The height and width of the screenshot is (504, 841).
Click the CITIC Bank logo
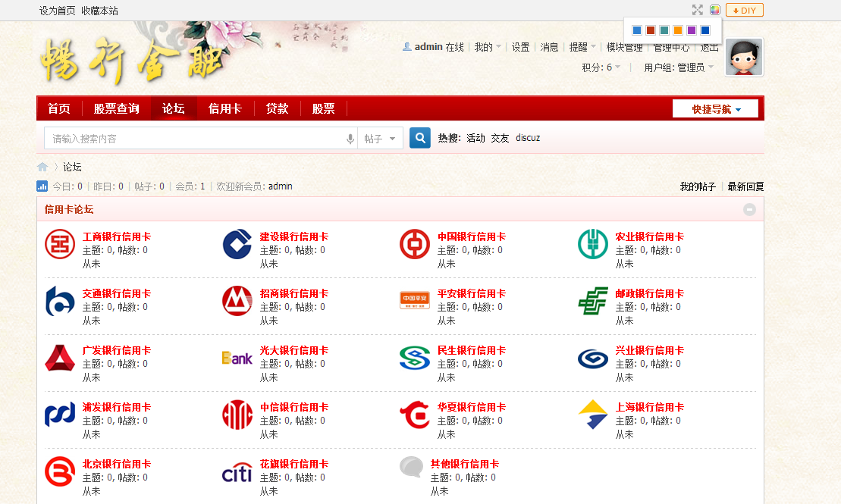pyautogui.click(x=237, y=415)
